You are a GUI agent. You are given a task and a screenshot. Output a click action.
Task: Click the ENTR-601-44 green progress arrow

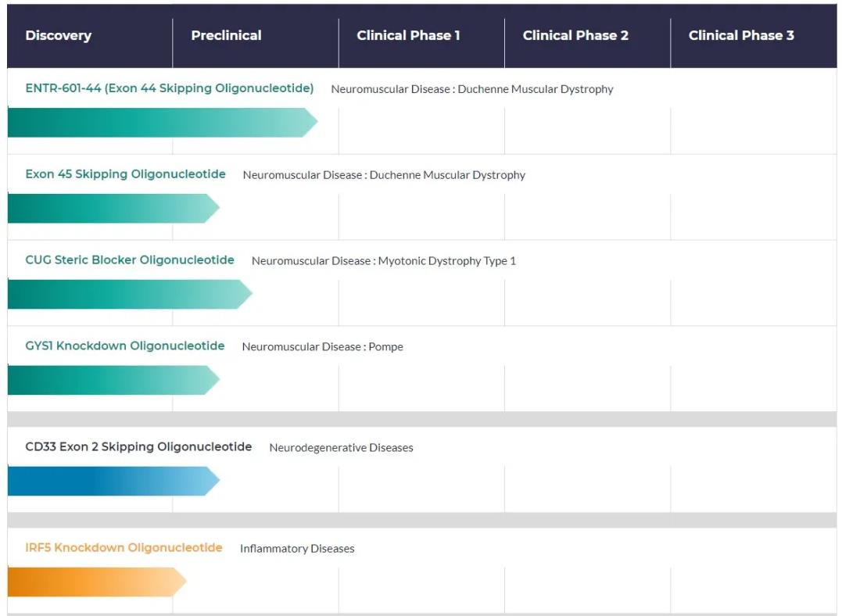(x=160, y=123)
